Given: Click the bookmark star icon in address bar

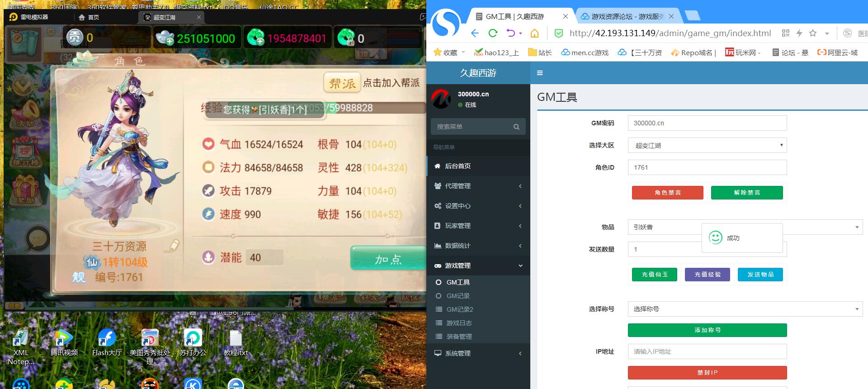Looking at the screenshot, I should pyautogui.click(x=813, y=33).
